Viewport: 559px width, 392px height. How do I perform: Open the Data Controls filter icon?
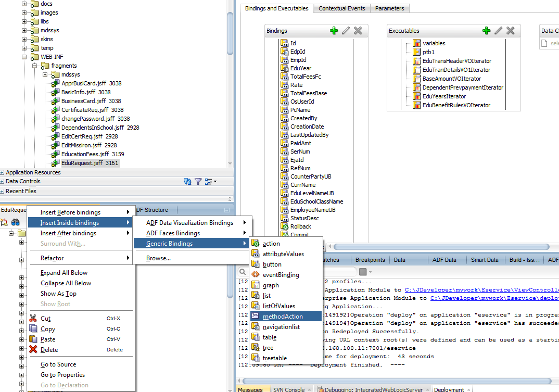[x=198, y=182]
